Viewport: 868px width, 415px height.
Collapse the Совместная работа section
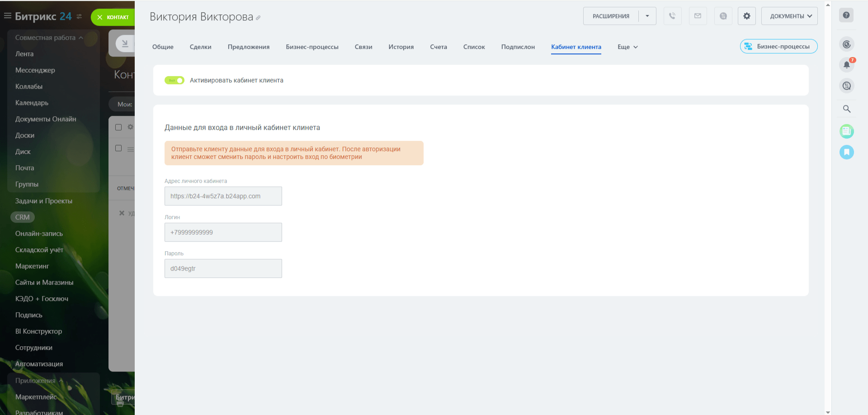[49, 38]
